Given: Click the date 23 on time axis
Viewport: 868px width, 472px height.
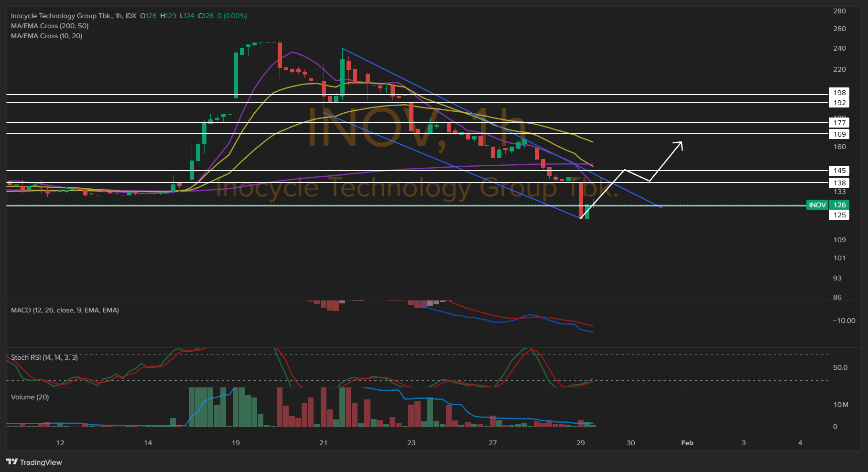Looking at the screenshot, I should 411,443.
